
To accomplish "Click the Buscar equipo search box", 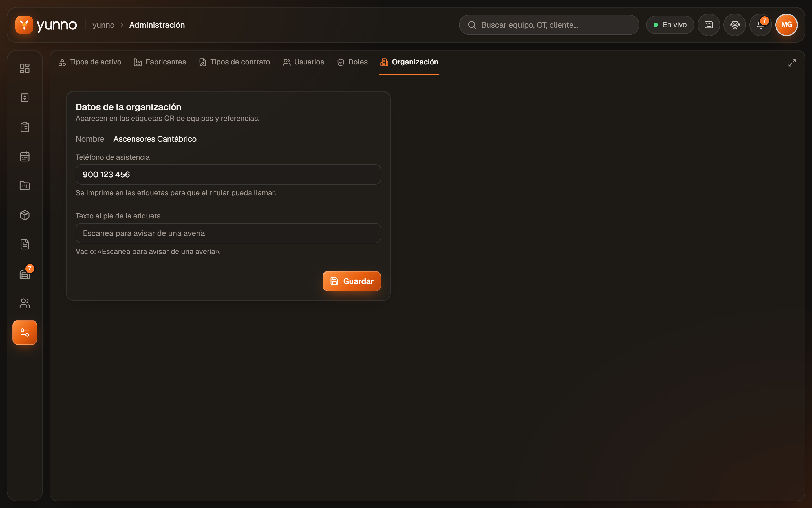I will pos(549,25).
